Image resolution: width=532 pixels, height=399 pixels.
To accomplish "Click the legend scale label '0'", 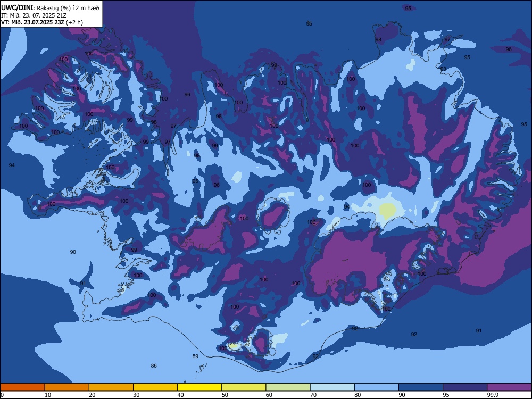I will click(x=2, y=395).
